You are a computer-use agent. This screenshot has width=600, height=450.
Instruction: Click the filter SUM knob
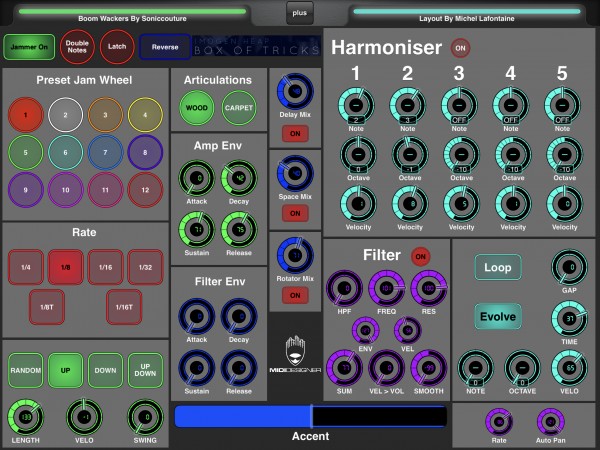[344, 368]
